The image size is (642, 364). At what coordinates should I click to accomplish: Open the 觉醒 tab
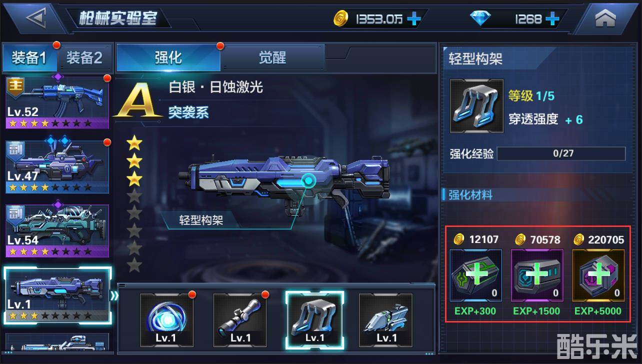(272, 58)
